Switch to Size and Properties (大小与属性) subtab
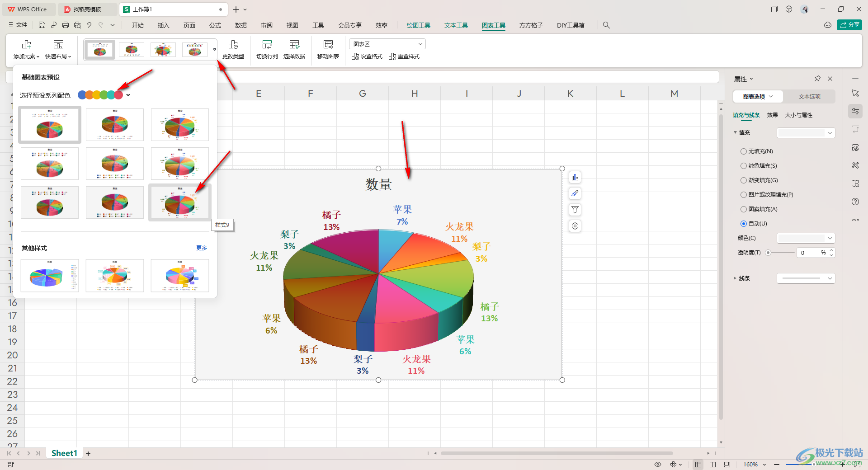 798,115
